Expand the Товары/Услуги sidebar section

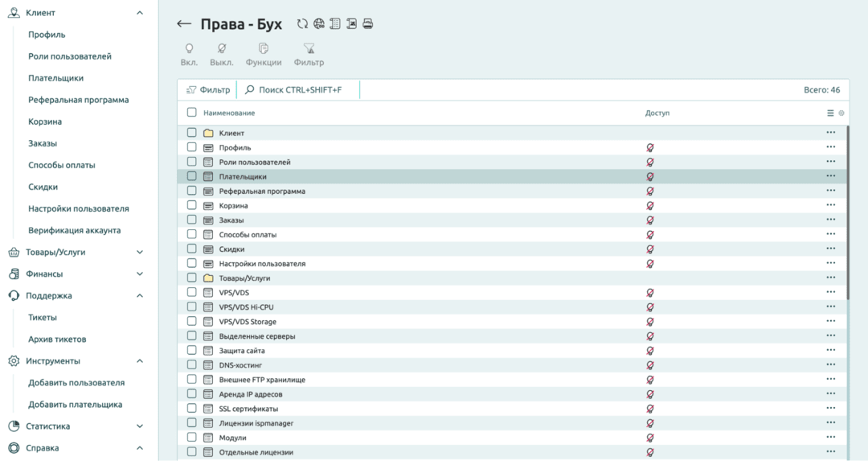pos(140,252)
